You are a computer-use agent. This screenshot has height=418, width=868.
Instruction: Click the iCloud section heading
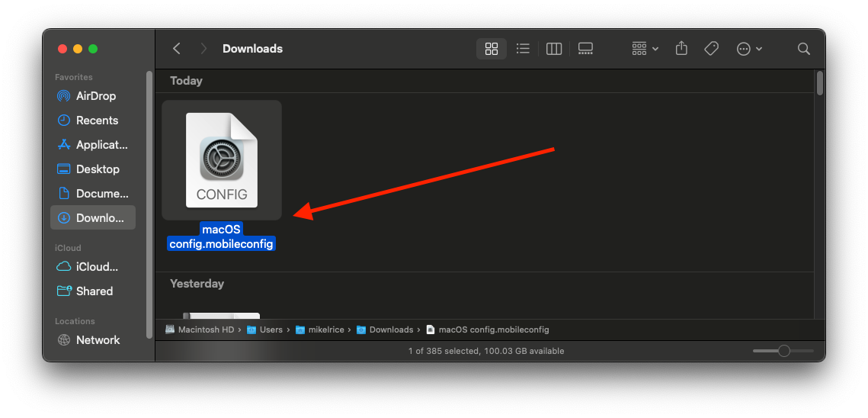point(68,248)
